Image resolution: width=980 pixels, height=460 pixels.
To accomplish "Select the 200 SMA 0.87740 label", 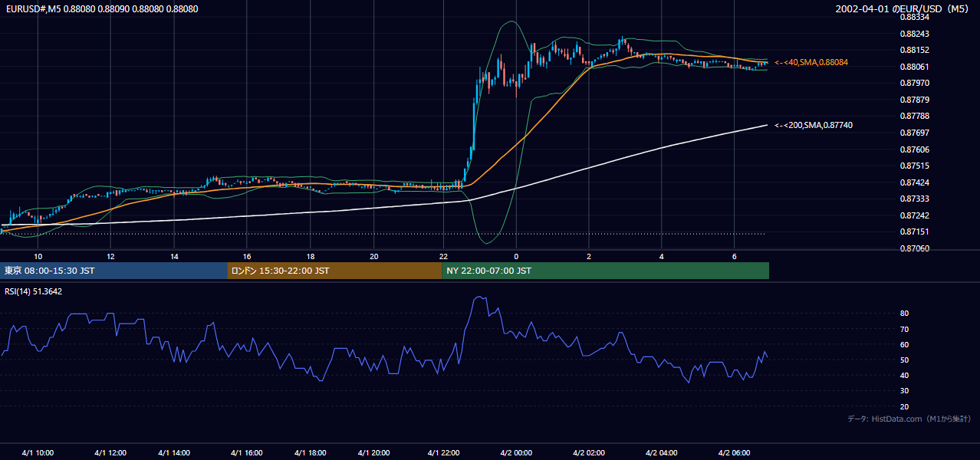I will 814,125.
